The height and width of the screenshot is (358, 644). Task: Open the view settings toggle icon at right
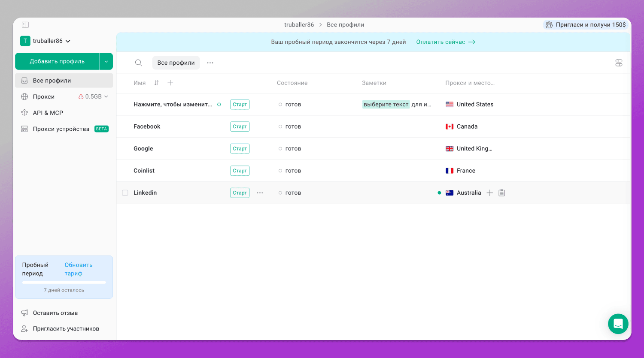coord(619,63)
